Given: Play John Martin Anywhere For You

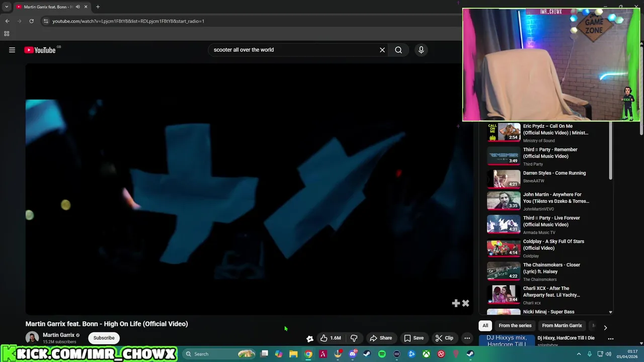Looking at the screenshot, I should (x=504, y=201).
